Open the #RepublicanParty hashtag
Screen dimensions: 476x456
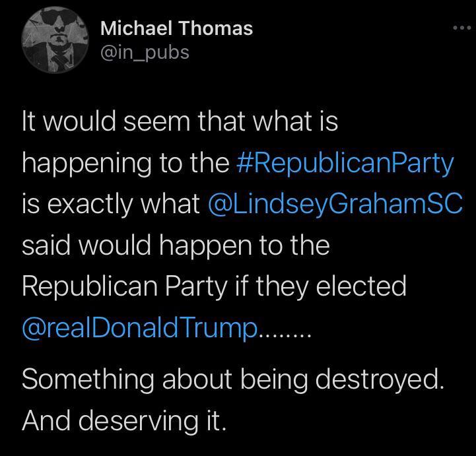pos(345,164)
